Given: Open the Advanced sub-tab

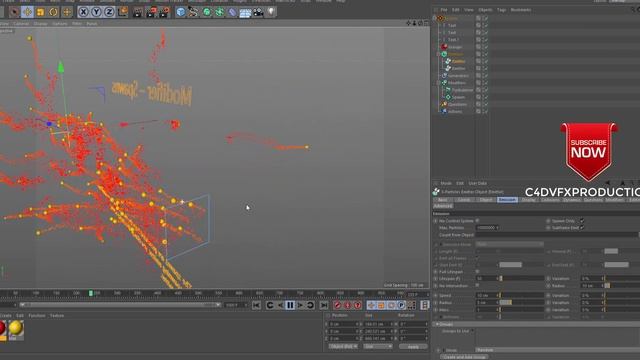Looking at the screenshot, I should (x=443, y=206).
